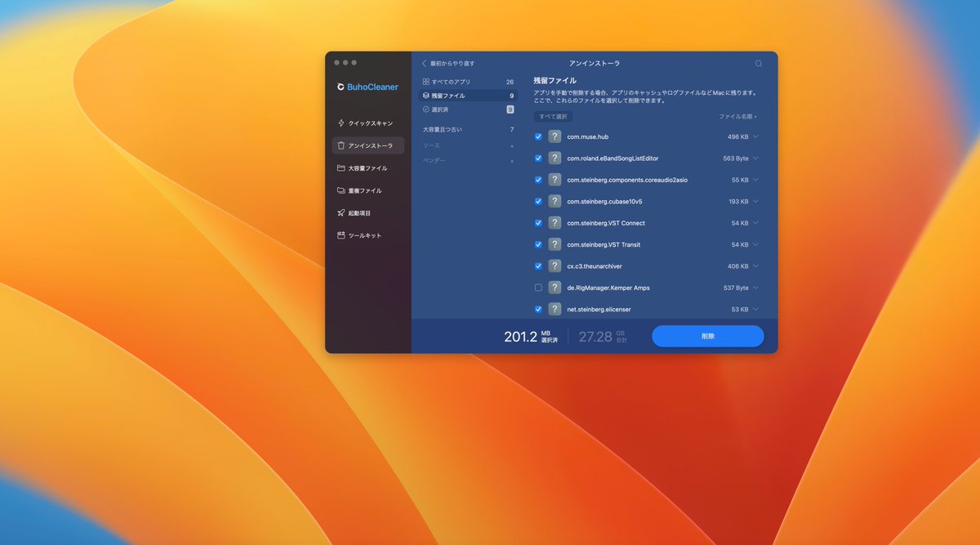980x545 pixels.
Task: Expand the com.muse.hub row chevron
Action: (756, 136)
